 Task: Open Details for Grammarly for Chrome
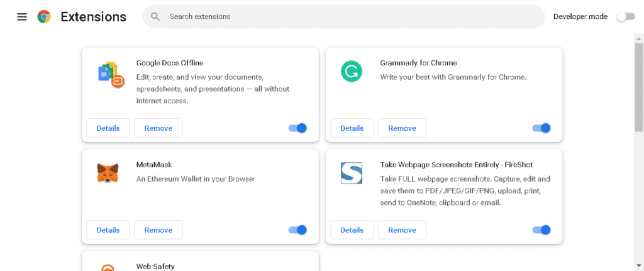352,128
